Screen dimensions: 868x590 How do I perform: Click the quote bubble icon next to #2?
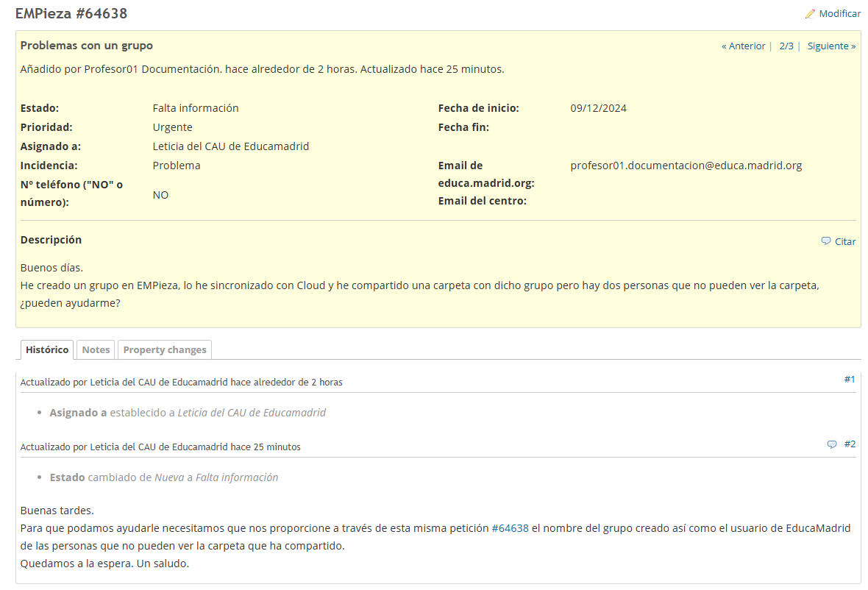click(832, 444)
